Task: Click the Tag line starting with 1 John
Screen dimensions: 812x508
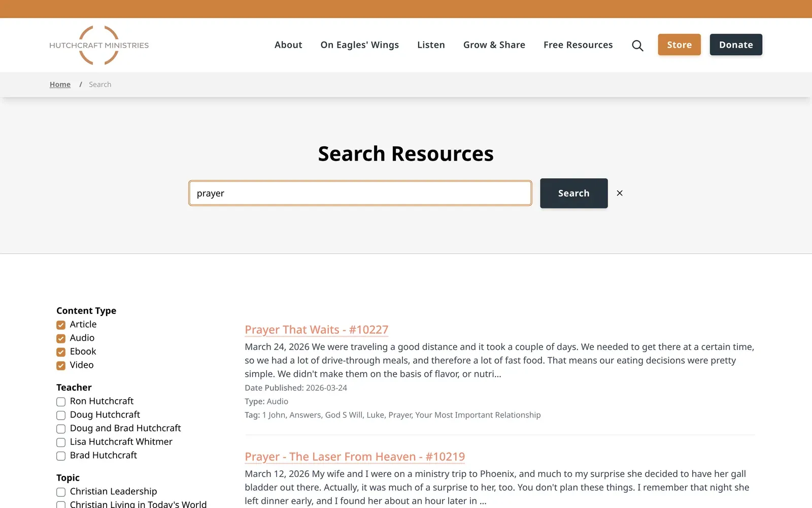Action: (393, 415)
